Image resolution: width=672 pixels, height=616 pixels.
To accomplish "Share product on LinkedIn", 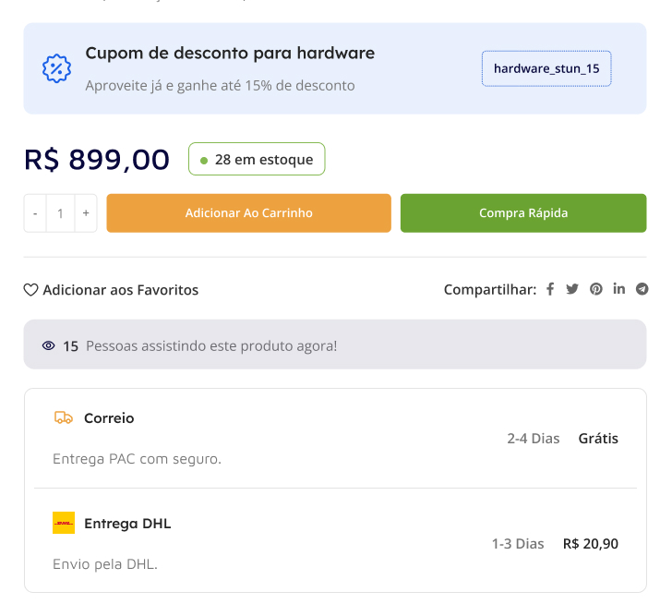I will (618, 289).
